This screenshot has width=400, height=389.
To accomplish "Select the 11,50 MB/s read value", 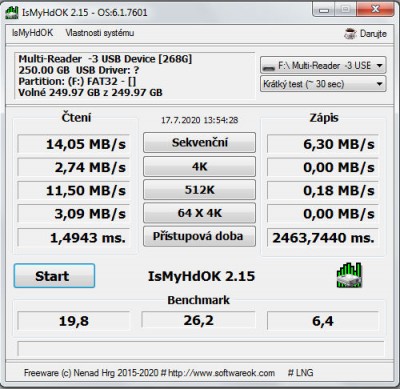I will pyautogui.click(x=74, y=191).
